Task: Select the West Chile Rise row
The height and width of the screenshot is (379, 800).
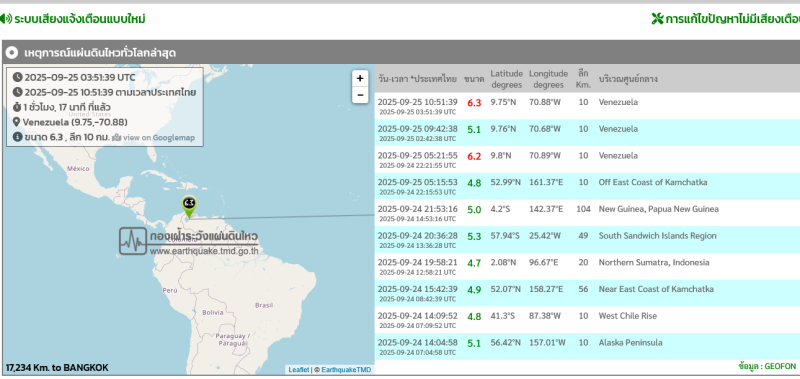Action: 587,320
